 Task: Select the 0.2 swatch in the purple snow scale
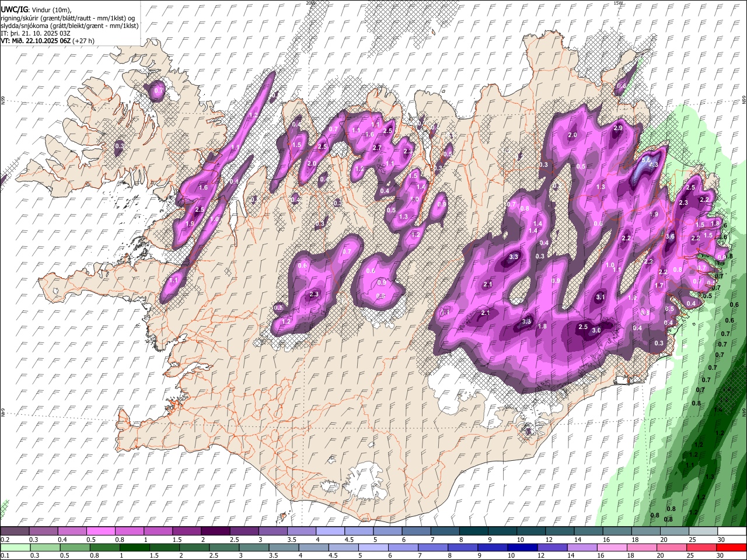click(15, 531)
